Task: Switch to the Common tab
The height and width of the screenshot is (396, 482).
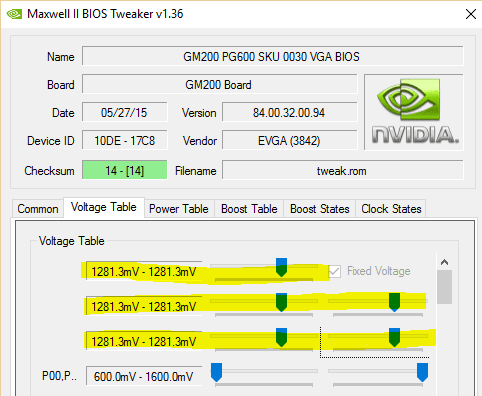Action: [38, 209]
